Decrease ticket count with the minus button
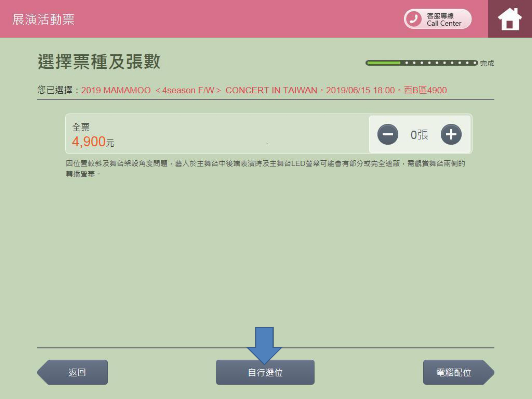The width and height of the screenshot is (532, 399). point(388,134)
